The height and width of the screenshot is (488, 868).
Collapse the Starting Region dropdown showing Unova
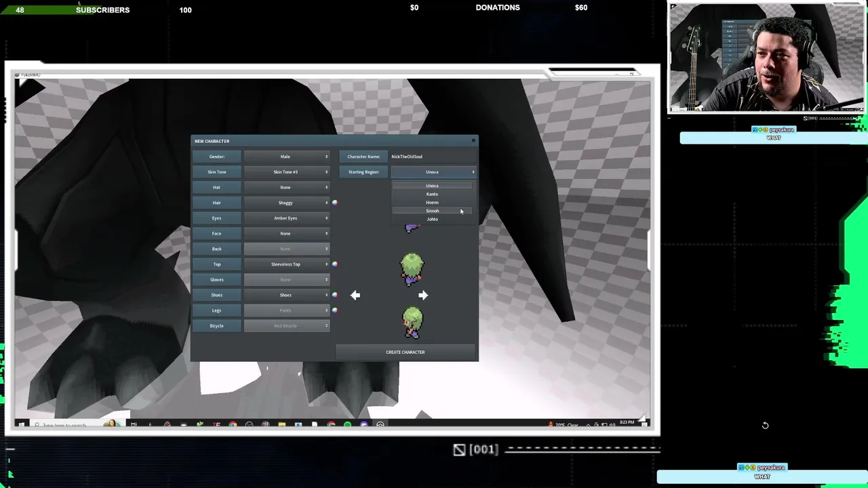coord(433,172)
